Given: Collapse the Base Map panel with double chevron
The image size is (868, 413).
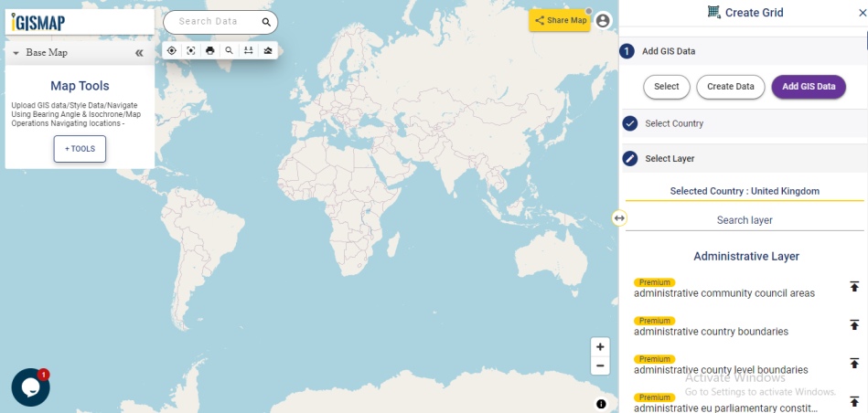Looking at the screenshot, I should pos(139,53).
